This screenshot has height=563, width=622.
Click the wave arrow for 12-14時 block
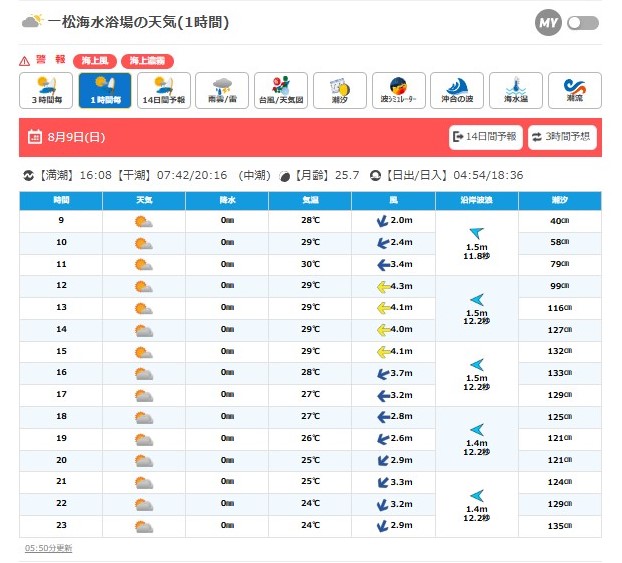477,300
